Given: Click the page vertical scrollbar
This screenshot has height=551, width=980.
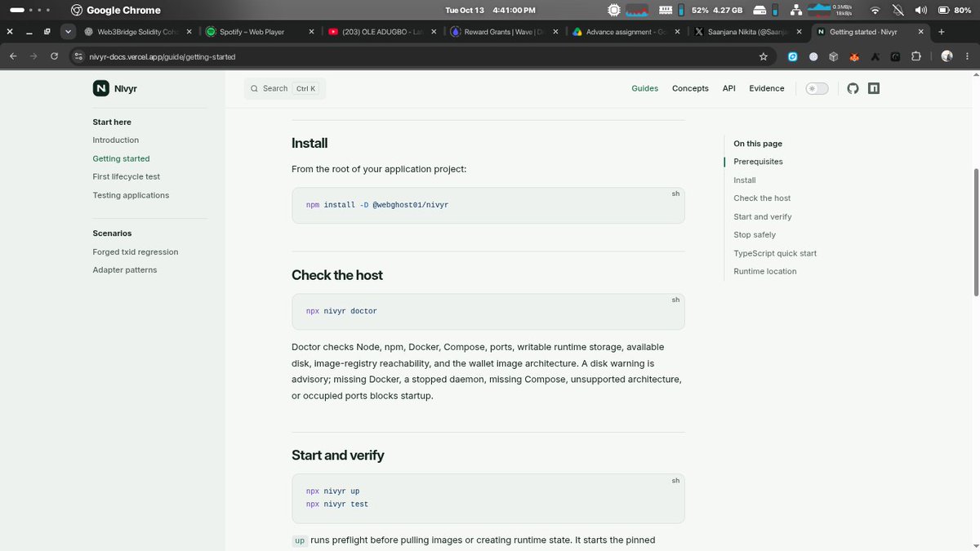Looking at the screenshot, I should click(976, 231).
